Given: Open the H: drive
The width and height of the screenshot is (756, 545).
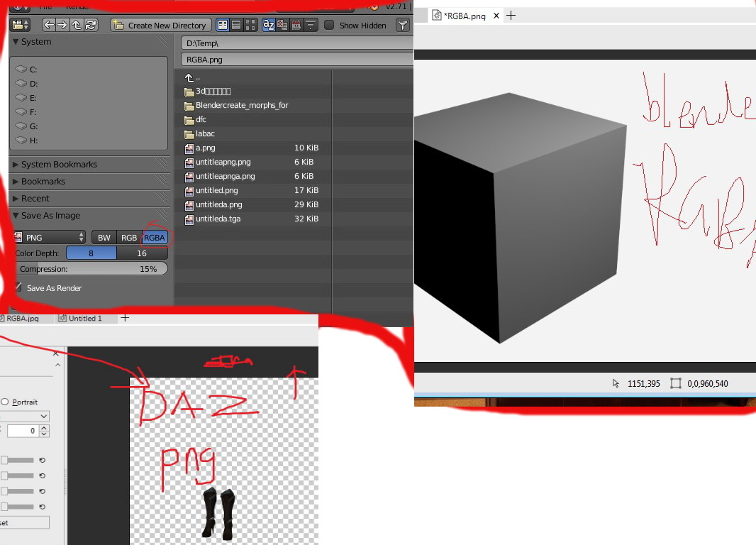Looking at the screenshot, I should [27, 141].
